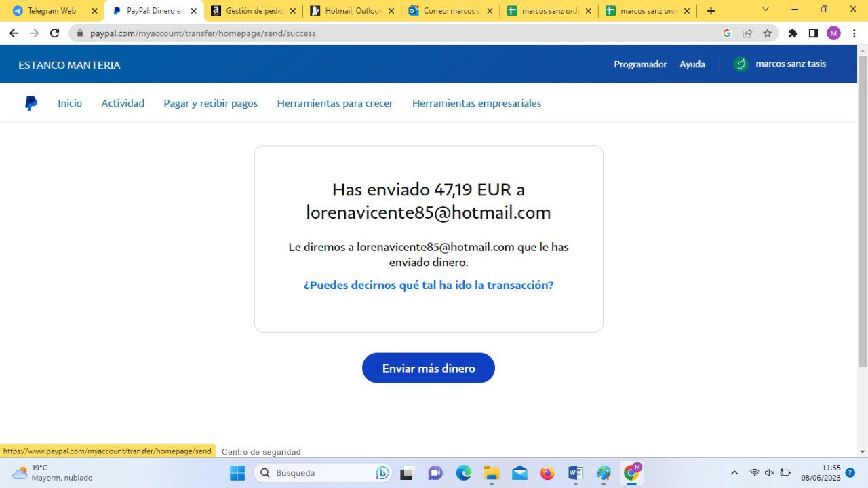Open Windows Start menu
Screen dimensions: 868x488
click(x=237, y=473)
